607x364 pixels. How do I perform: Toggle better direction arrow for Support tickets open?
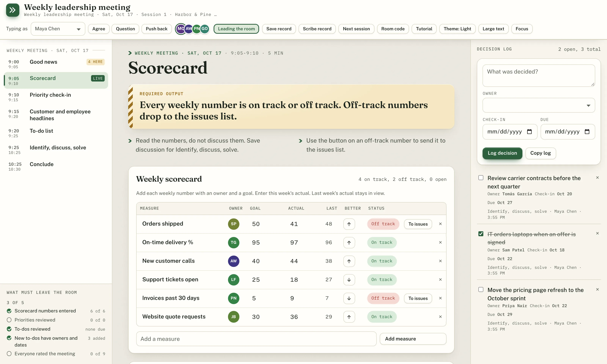point(349,280)
